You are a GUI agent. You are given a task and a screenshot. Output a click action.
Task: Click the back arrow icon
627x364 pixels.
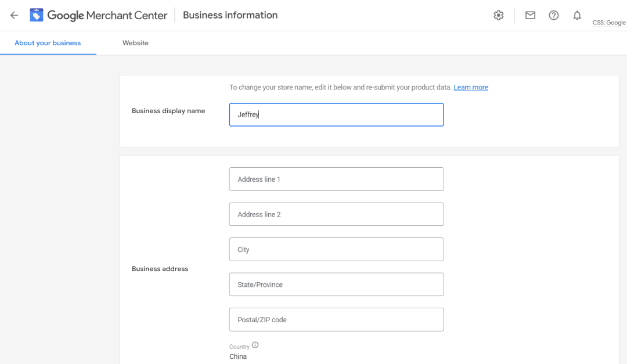pyautogui.click(x=14, y=15)
